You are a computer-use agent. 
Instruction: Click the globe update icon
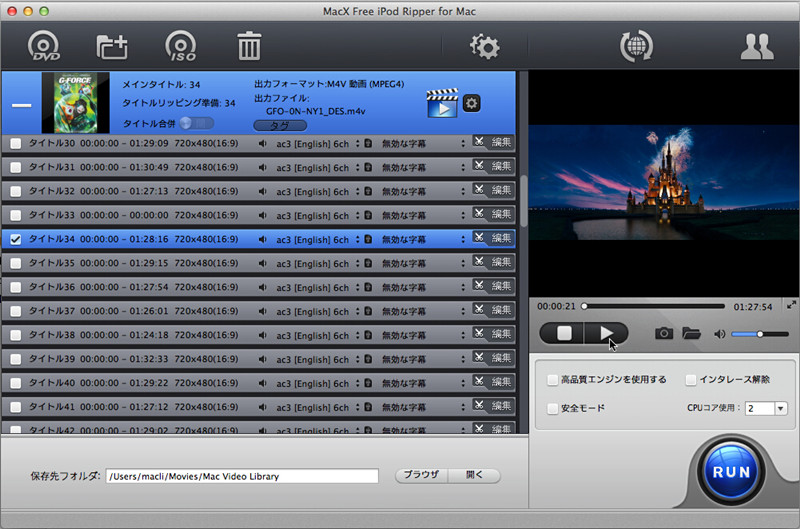(636, 46)
